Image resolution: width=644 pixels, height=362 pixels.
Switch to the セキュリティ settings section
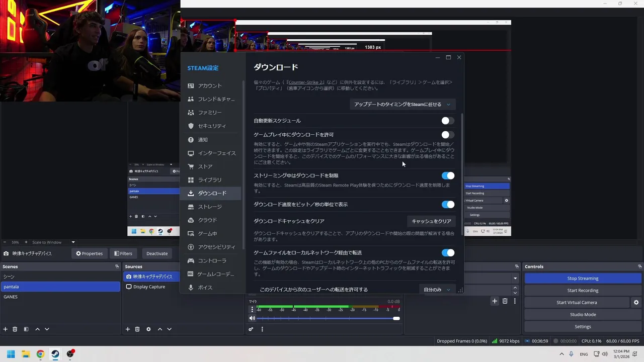(210, 126)
